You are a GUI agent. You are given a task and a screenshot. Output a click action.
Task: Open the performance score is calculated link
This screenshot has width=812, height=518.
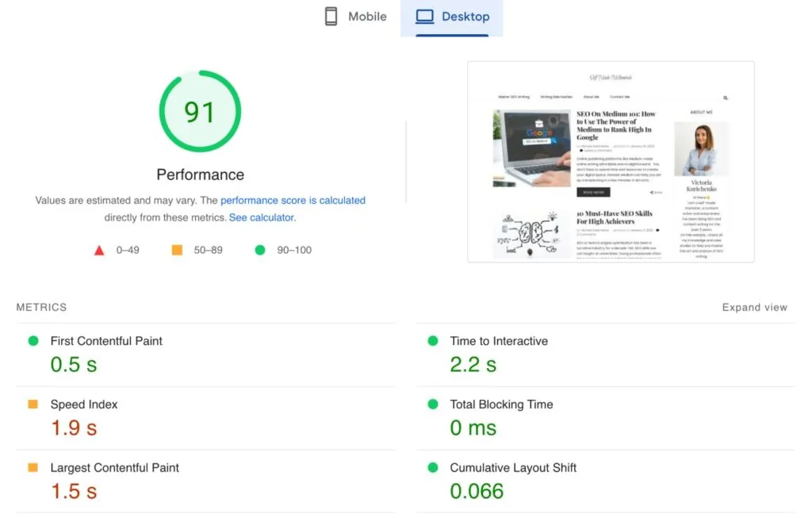tap(293, 200)
